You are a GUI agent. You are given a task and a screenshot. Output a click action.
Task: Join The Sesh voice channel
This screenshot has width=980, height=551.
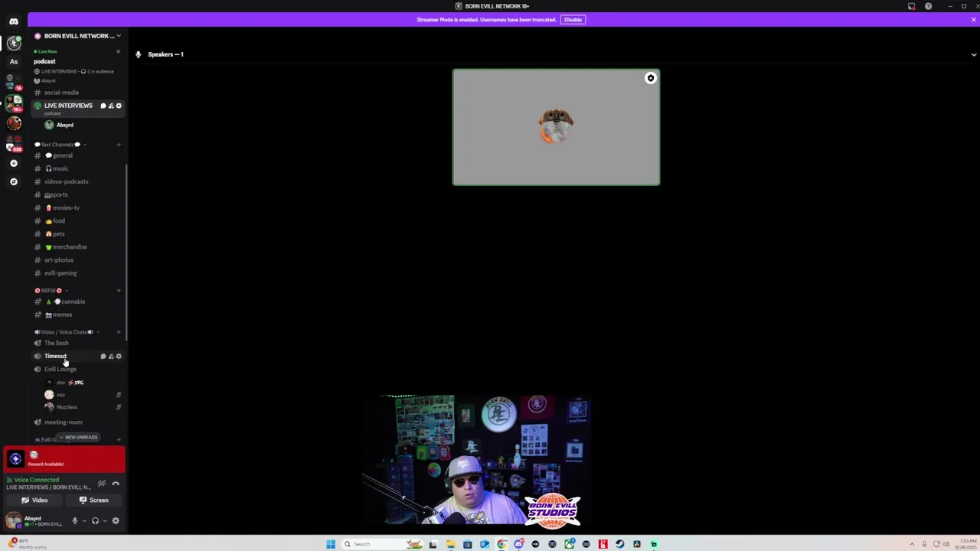coord(77,343)
